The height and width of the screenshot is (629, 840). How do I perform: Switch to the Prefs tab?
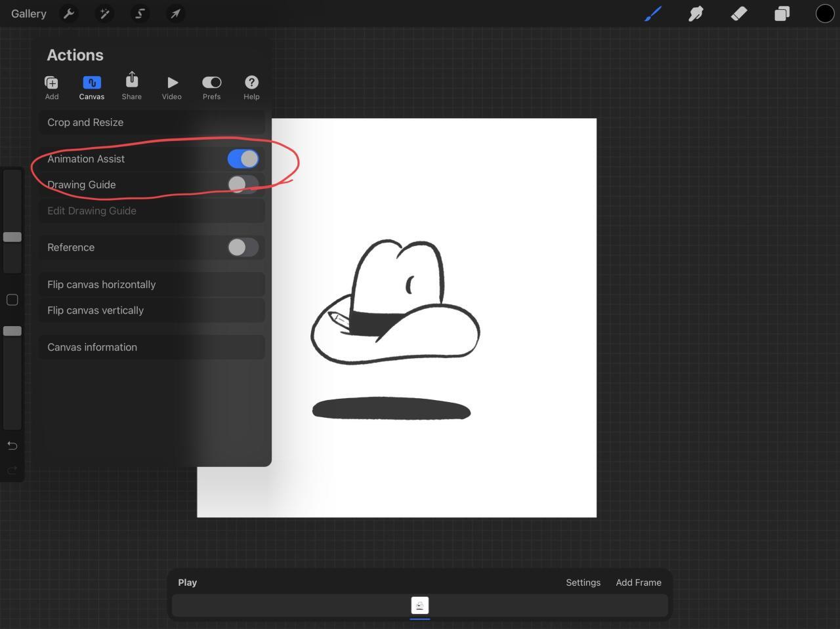211,87
